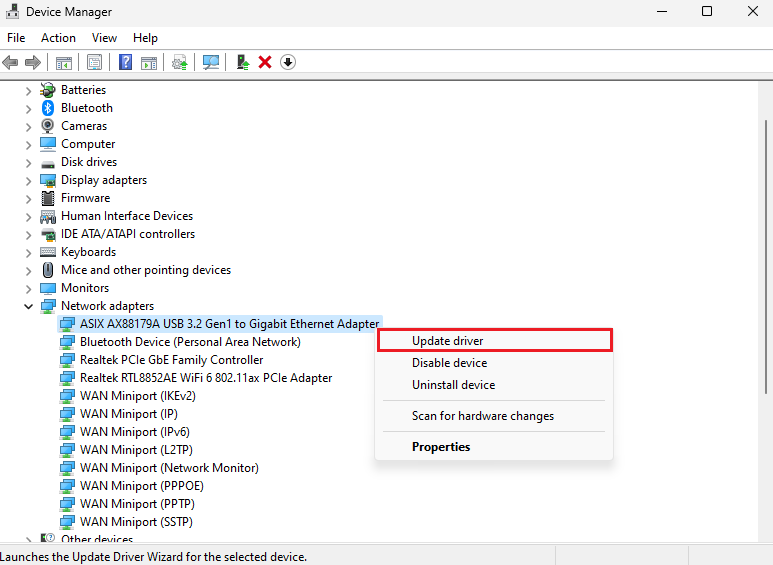Click the Monitors category icon
The height and width of the screenshot is (565, 773).
pyautogui.click(x=48, y=288)
